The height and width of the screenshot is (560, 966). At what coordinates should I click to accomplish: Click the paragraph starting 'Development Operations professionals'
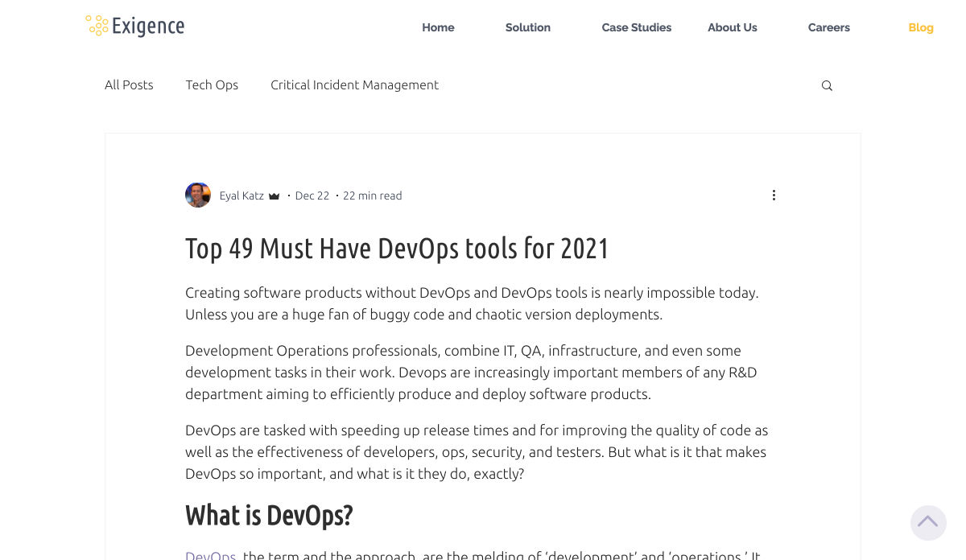pyautogui.click(x=471, y=373)
